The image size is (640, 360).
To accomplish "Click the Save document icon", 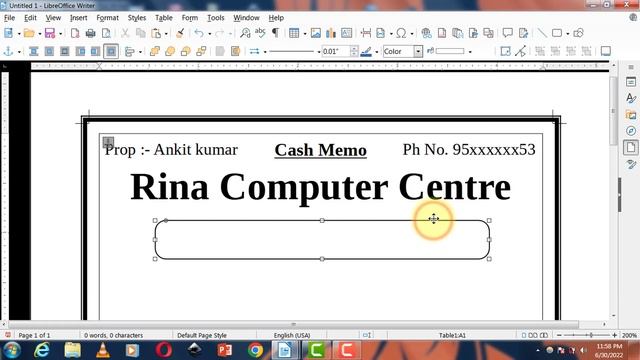I will pyautogui.click(x=50, y=33).
